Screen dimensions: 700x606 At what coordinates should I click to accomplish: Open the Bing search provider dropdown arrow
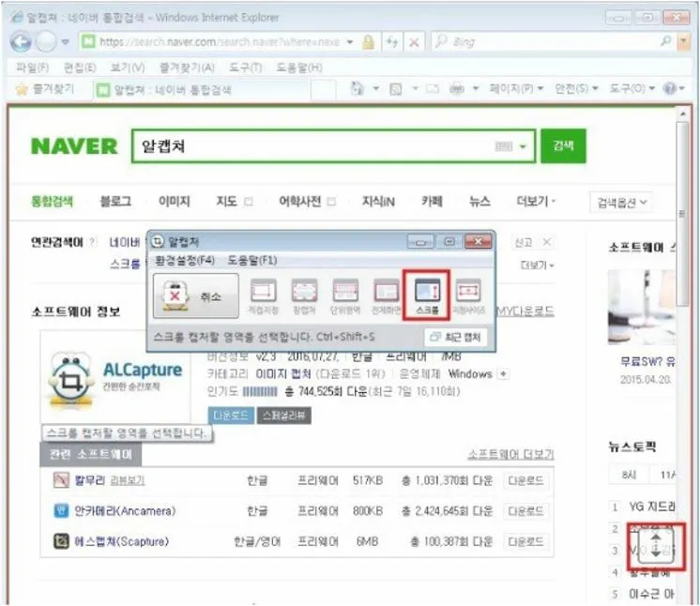point(684,42)
